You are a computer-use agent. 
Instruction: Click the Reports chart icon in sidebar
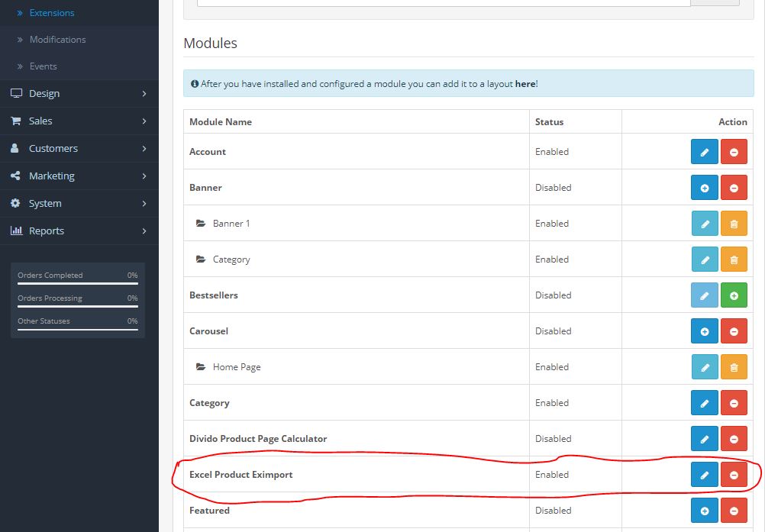pos(16,231)
